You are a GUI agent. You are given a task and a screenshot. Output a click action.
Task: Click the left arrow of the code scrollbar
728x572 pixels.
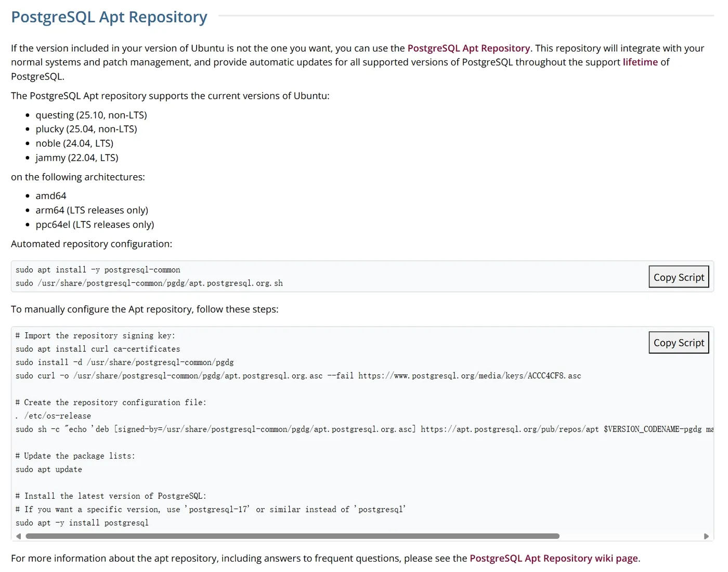19,536
